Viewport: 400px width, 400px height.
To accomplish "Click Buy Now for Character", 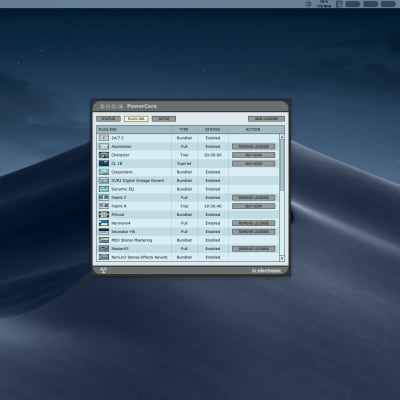I will coord(254,155).
